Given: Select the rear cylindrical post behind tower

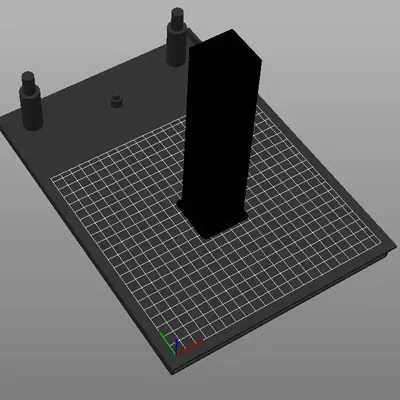Looking at the screenshot, I should 176,37.
